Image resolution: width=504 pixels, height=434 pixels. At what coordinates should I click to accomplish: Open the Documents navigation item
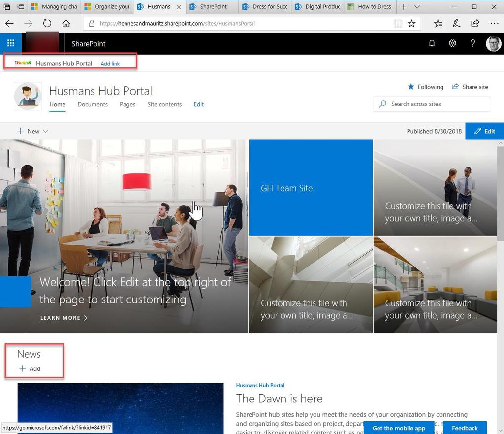click(x=93, y=104)
